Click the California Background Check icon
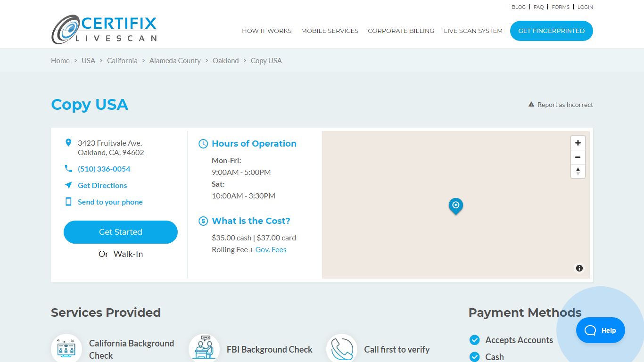This screenshot has height=362, width=644. point(66,349)
